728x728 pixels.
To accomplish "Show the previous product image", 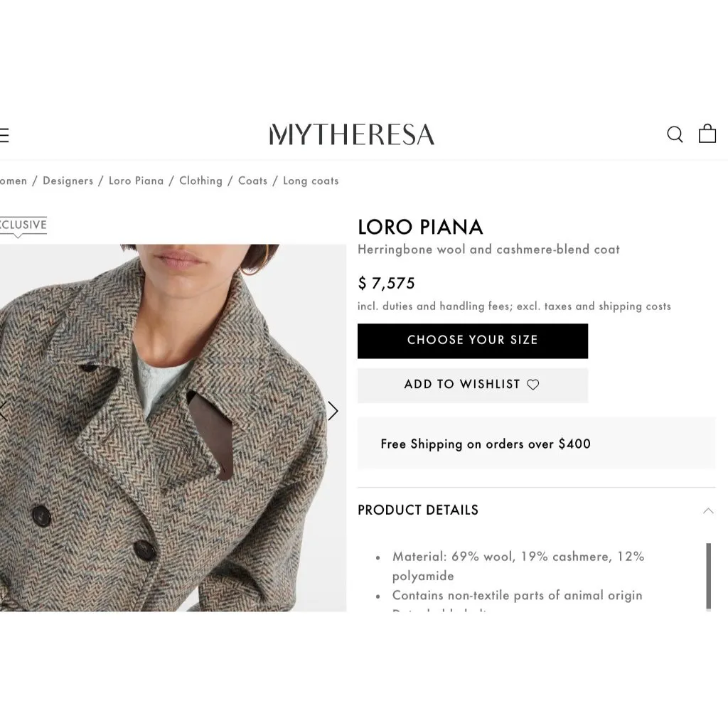I will tap(2, 411).
